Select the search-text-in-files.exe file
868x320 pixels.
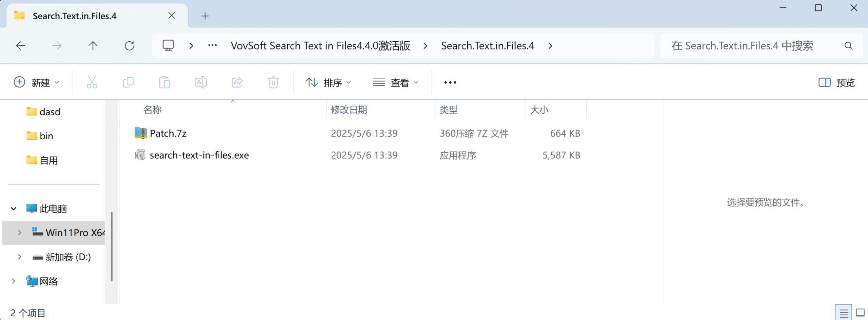coord(199,155)
